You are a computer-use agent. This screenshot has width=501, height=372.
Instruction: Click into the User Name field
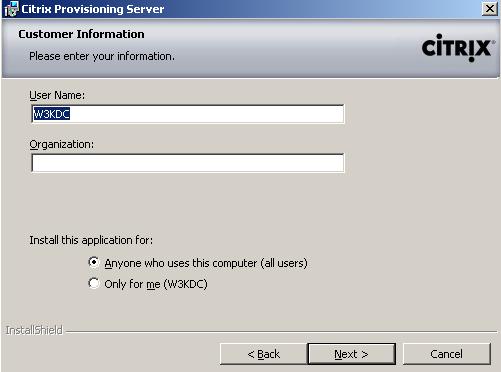coord(188,114)
